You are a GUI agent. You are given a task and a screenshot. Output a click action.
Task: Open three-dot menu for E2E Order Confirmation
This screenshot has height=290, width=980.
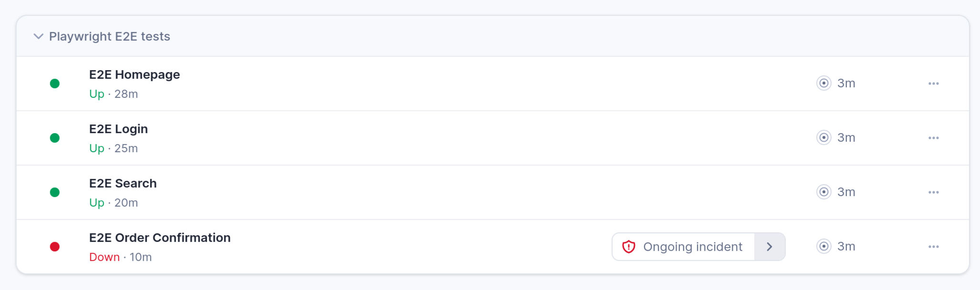tap(934, 247)
